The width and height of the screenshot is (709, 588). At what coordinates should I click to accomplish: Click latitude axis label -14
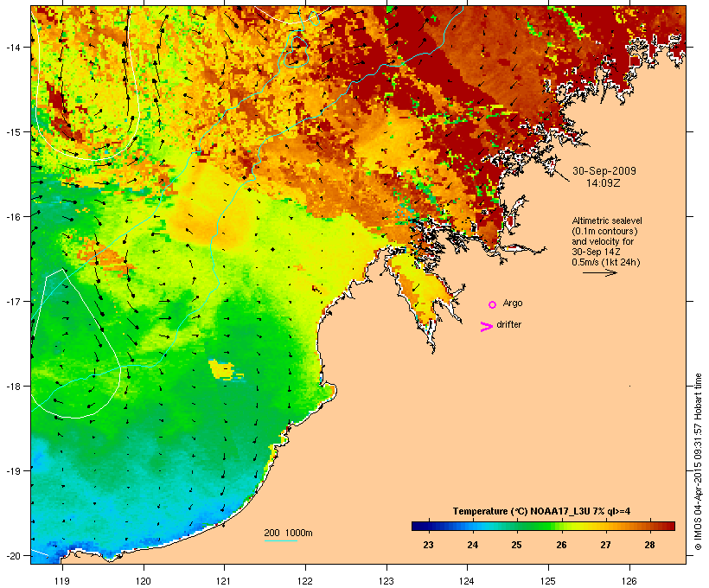(x=12, y=47)
